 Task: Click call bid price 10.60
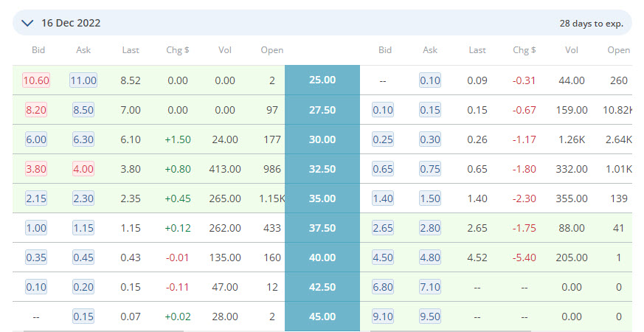36,80
